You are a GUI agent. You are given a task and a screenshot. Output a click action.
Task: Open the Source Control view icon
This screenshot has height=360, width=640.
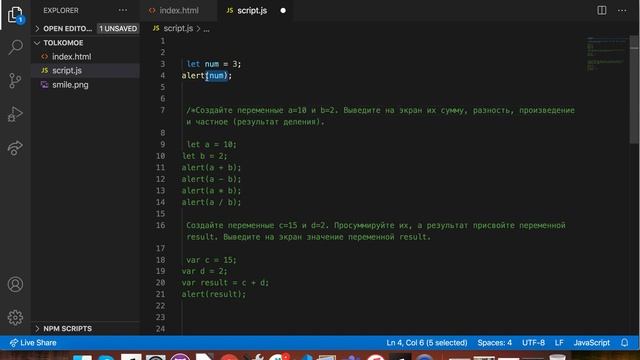click(x=15, y=81)
